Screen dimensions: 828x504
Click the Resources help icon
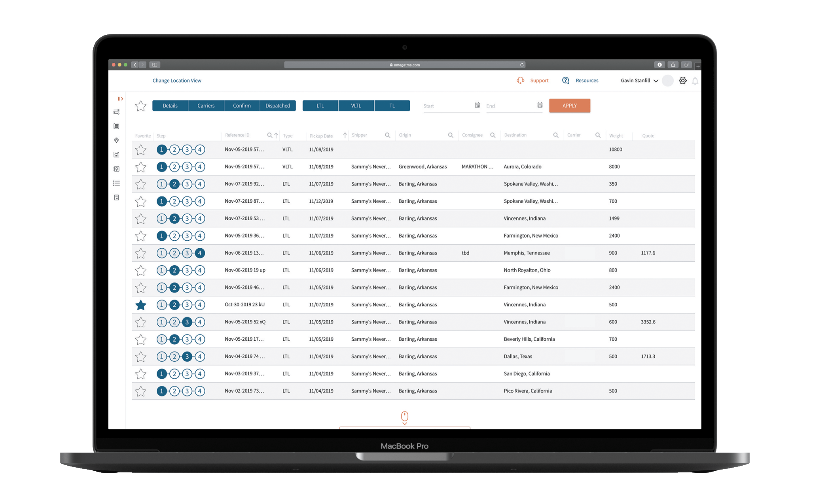point(566,80)
